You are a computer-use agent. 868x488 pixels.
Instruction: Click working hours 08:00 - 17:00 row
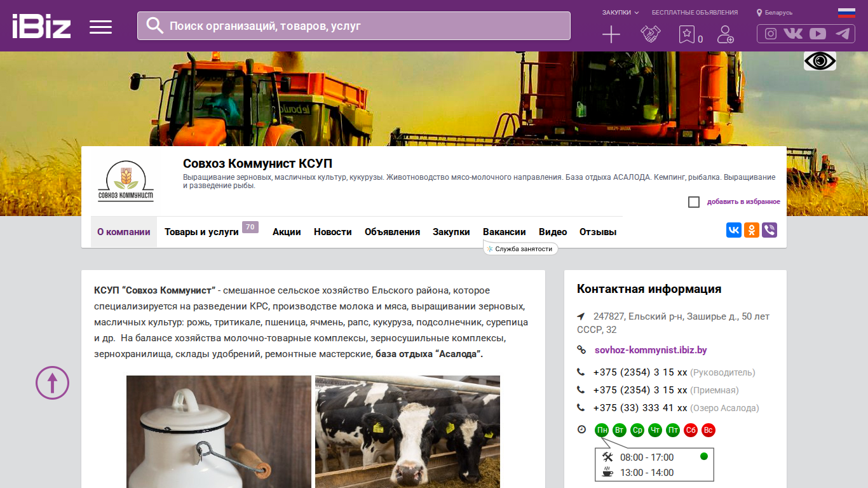[x=647, y=457]
